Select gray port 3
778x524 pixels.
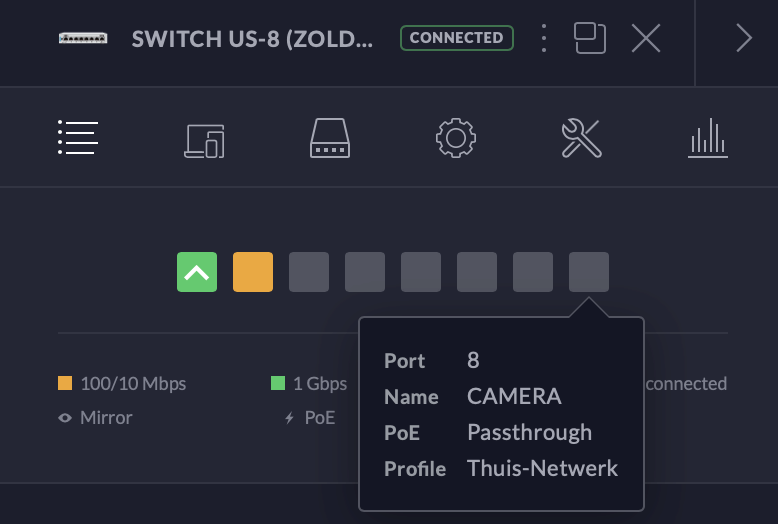pyautogui.click(x=309, y=272)
